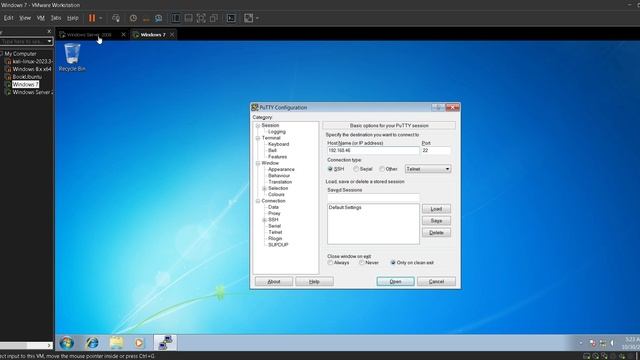Open the View menu in VMware
640x360 pixels.
[x=25, y=18]
